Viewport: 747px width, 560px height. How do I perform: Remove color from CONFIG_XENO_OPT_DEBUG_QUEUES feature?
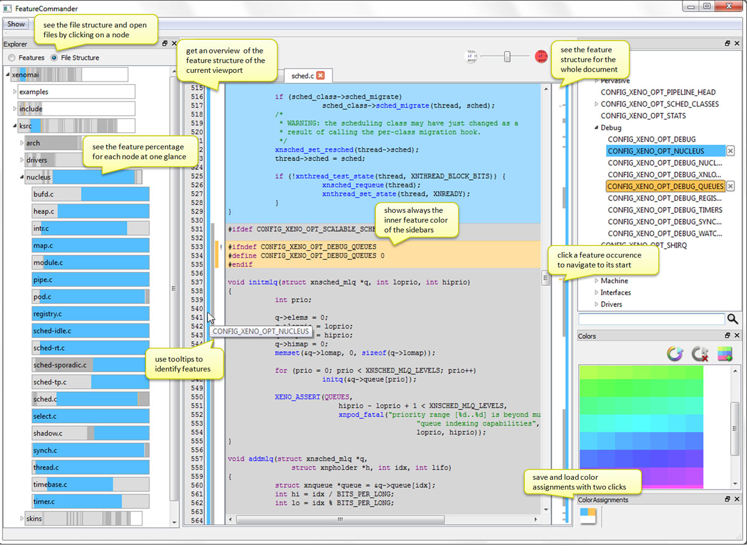pyautogui.click(x=731, y=186)
